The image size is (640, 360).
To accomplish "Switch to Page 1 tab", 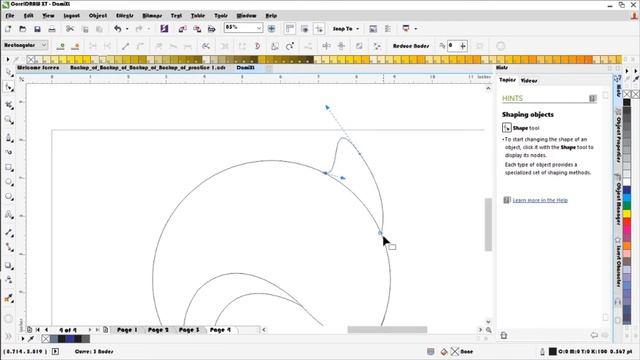I will tap(127, 330).
